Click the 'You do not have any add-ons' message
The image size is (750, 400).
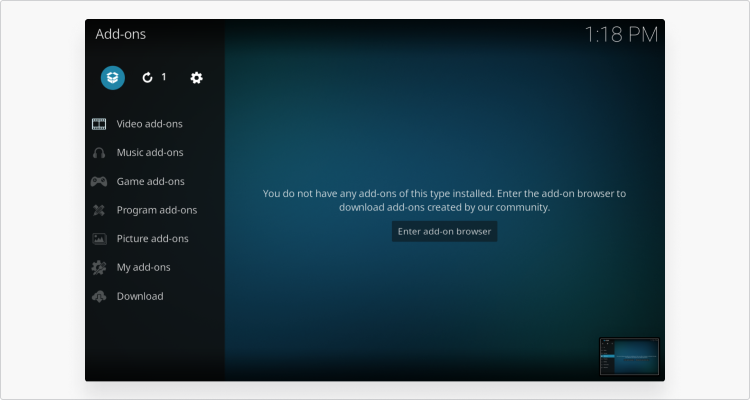coord(444,200)
